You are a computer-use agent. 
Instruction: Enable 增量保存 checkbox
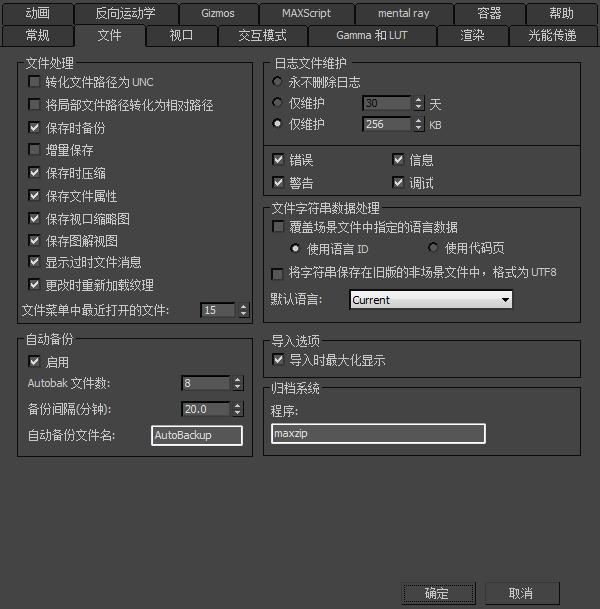34,150
